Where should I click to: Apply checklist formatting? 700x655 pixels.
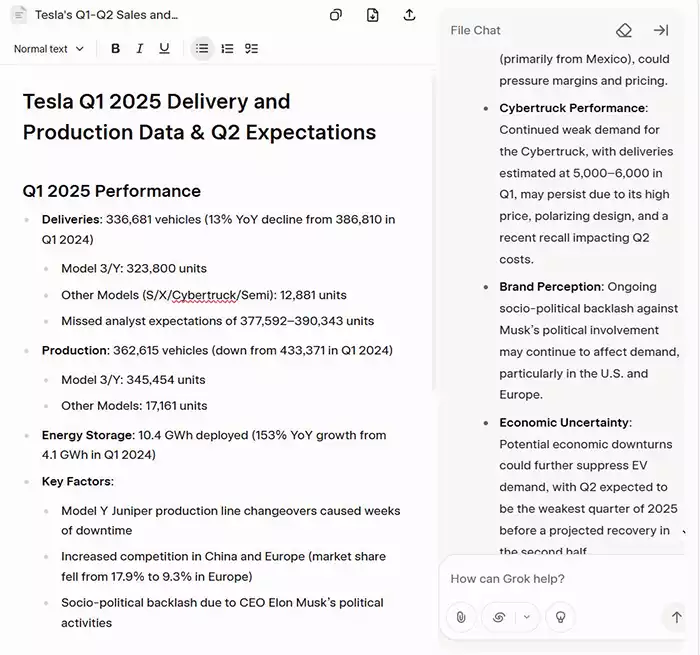point(251,49)
